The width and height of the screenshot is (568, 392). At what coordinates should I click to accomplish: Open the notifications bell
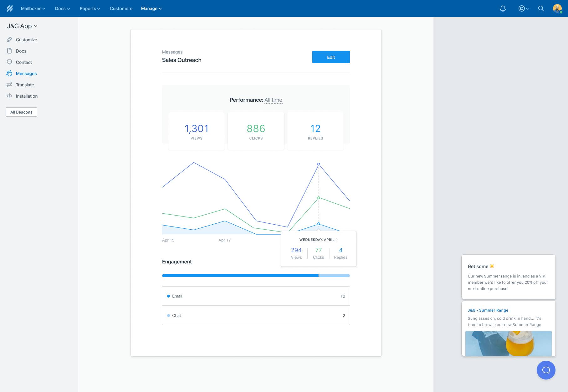point(503,8)
